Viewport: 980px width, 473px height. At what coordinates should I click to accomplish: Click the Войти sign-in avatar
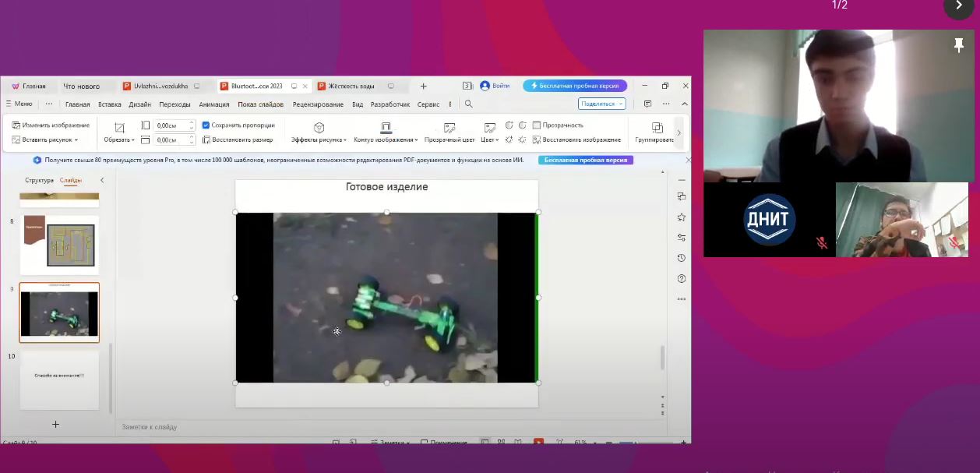coord(485,86)
